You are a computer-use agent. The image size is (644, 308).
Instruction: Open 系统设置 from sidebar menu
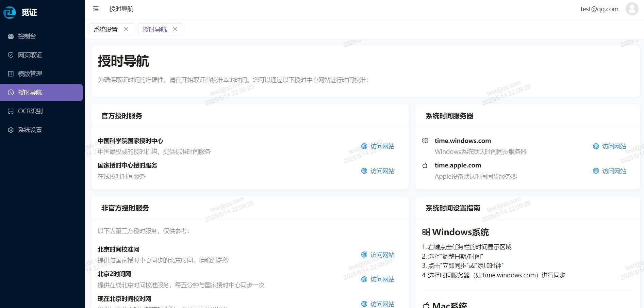click(x=30, y=130)
